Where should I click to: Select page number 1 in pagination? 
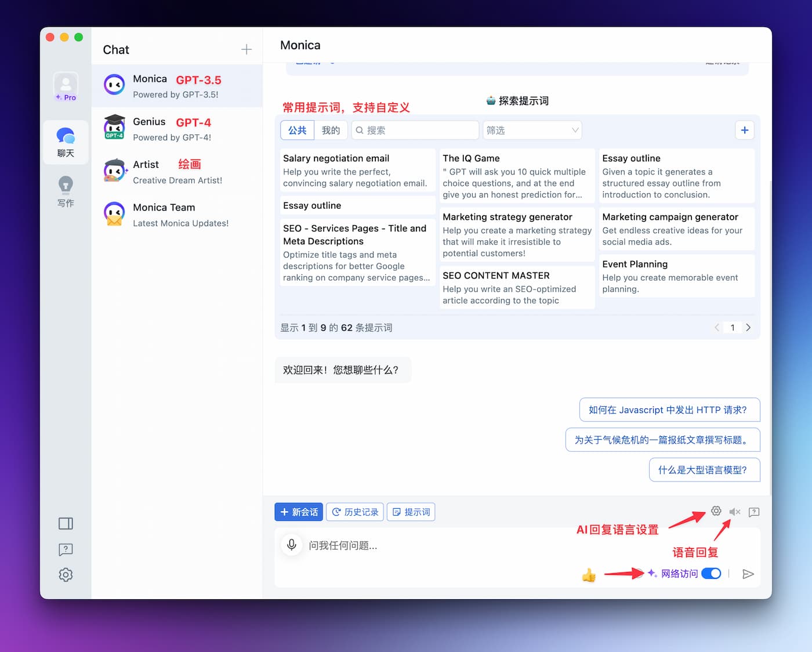pyautogui.click(x=733, y=328)
